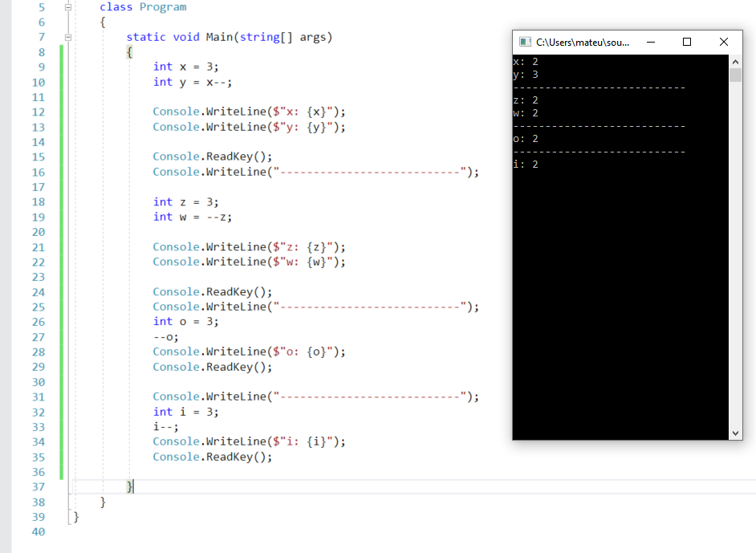Collapse the class Program code block
The image size is (756, 553).
pos(68,7)
